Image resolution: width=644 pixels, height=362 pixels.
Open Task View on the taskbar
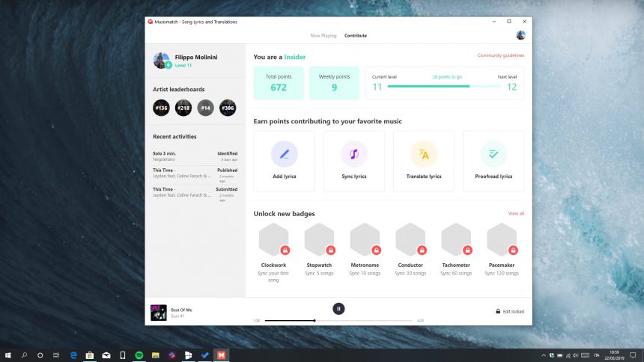coord(56,355)
